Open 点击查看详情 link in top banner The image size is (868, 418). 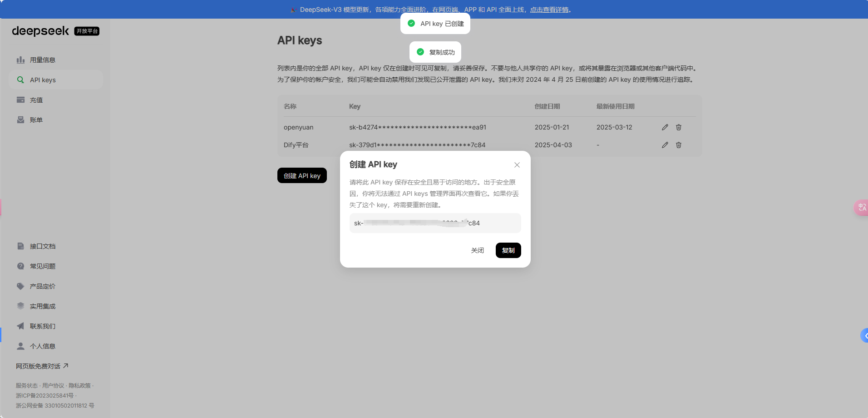click(549, 10)
